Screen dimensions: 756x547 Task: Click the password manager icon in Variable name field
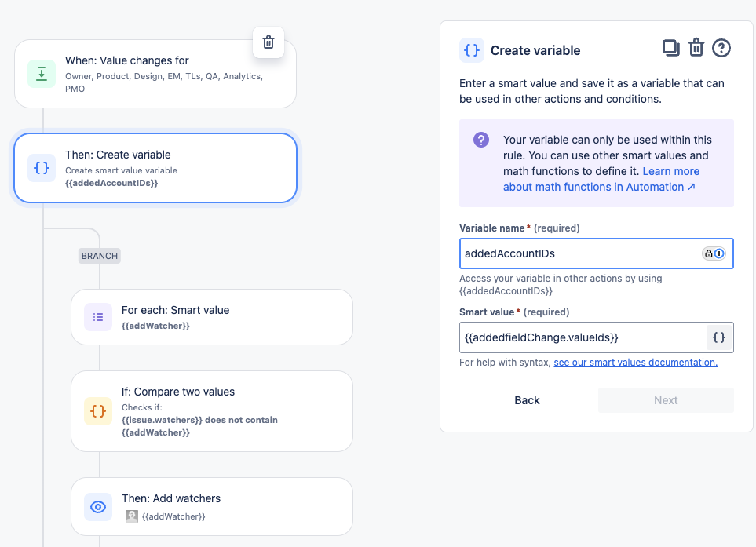click(x=714, y=253)
